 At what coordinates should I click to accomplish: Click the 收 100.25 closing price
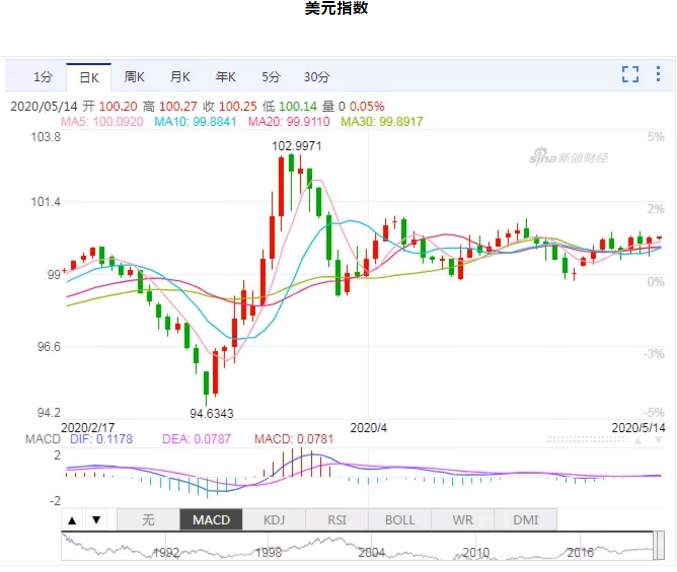point(230,106)
